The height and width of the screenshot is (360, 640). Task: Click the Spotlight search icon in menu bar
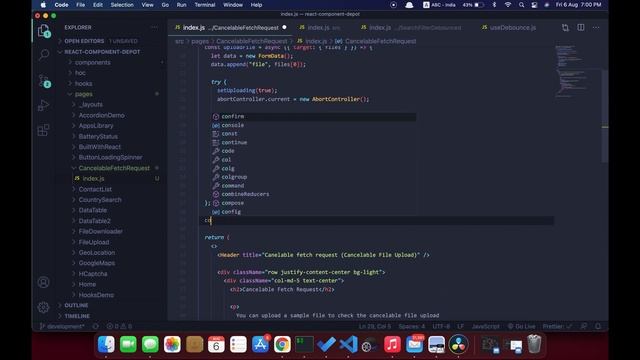click(x=521, y=5)
